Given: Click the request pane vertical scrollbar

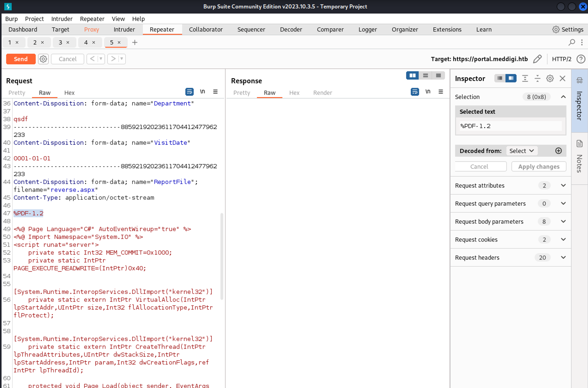Looking at the screenshot, I should pyautogui.click(x=222, y=256).
